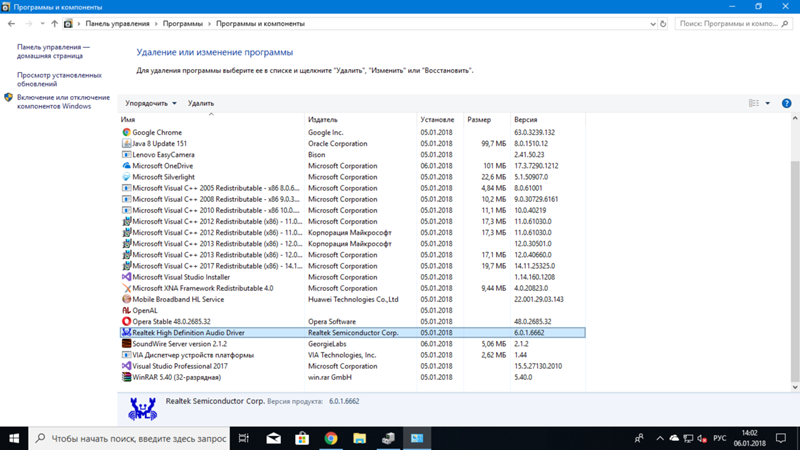Click the Lenovo EasyCamera icon

point(126,155)
